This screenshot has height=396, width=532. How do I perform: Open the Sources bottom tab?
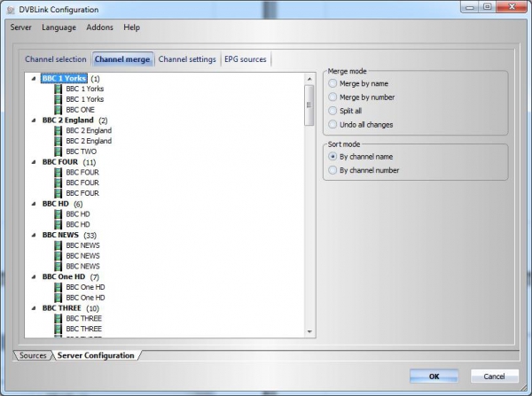[x=33, y=355]
